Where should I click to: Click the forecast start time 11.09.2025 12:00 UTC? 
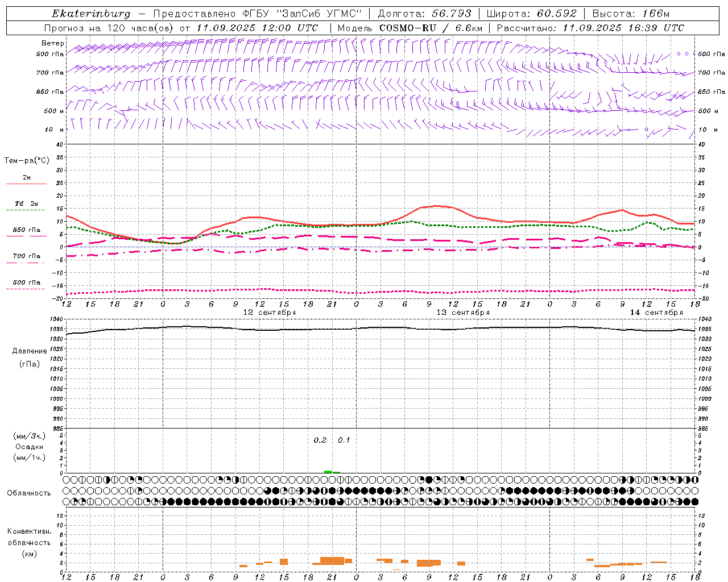coord(257,28)
